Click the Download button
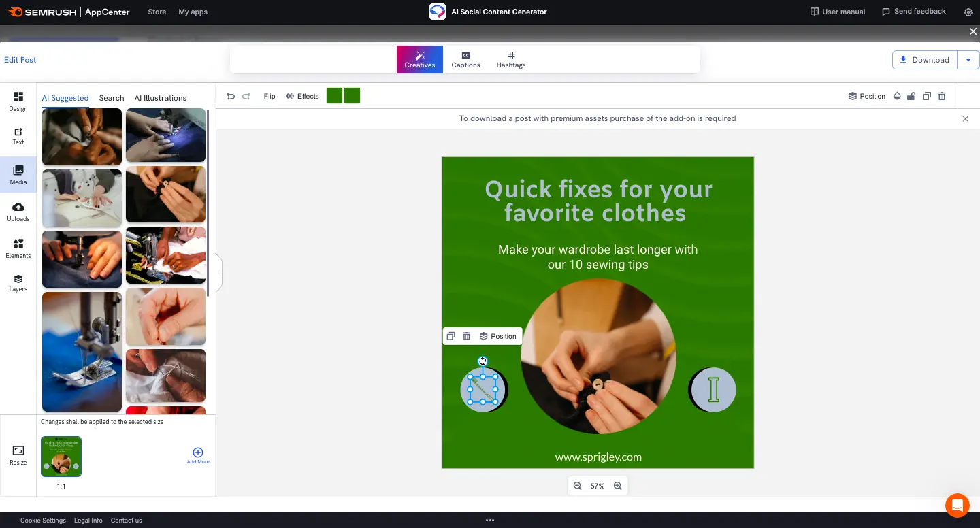980x528 pixels. (924, 60)
